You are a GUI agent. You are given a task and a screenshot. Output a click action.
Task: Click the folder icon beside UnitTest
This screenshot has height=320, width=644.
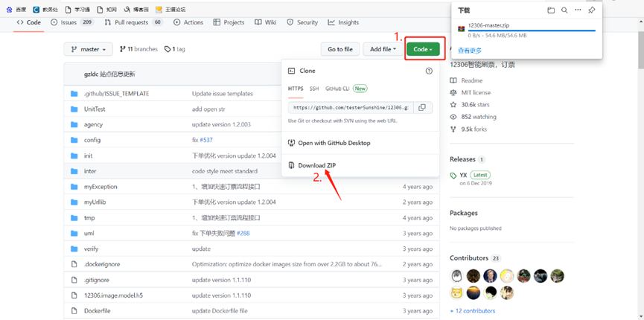74,109
